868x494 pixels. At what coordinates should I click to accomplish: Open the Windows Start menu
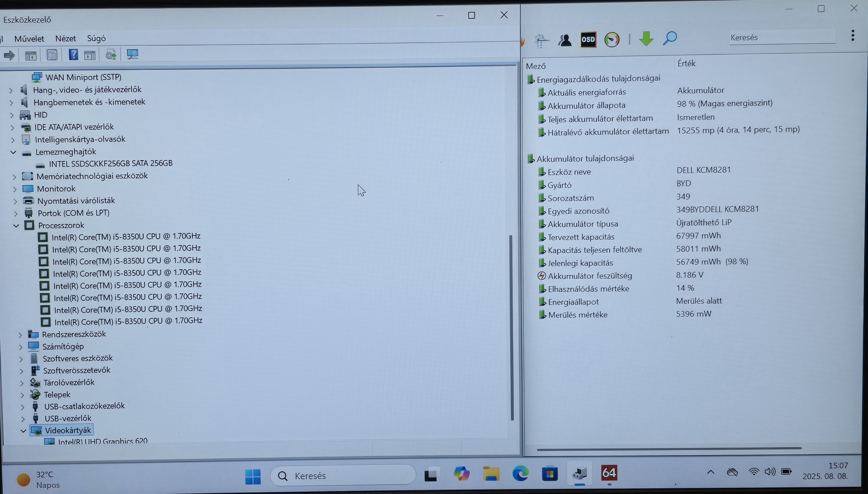coord(253,476)
